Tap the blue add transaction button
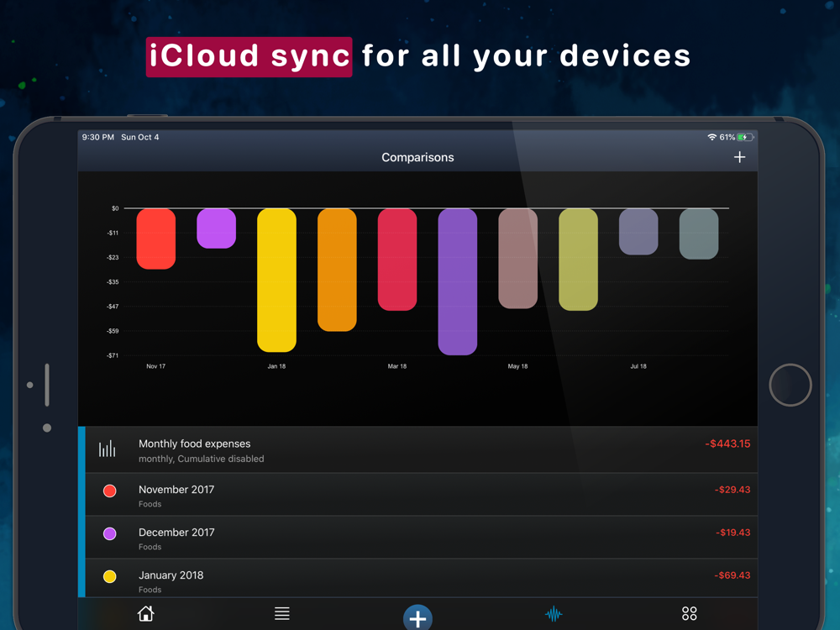Screen dimensions: 840x630 pos(417,617)
